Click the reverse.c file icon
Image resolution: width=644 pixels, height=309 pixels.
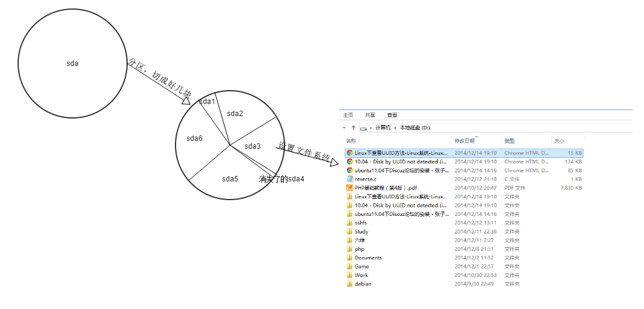pyautogui.click(x=349, y=179)
